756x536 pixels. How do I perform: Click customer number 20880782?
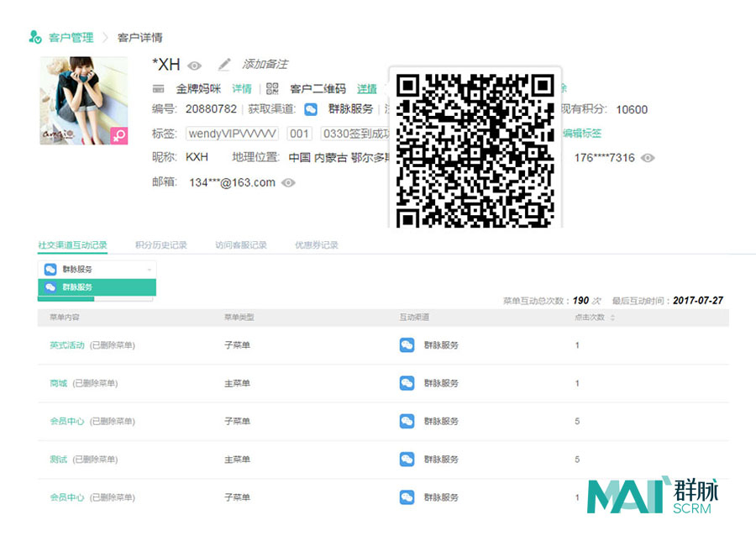point(211,109)
